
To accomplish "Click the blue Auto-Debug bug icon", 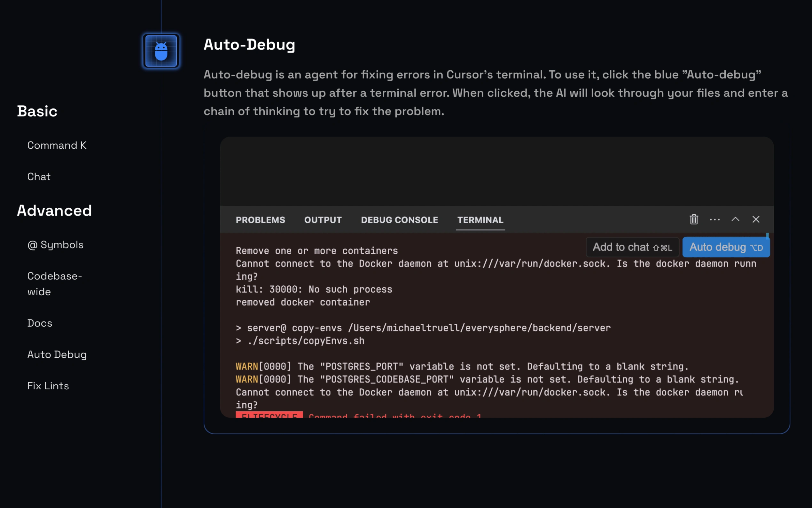I will tap(161, 51).
